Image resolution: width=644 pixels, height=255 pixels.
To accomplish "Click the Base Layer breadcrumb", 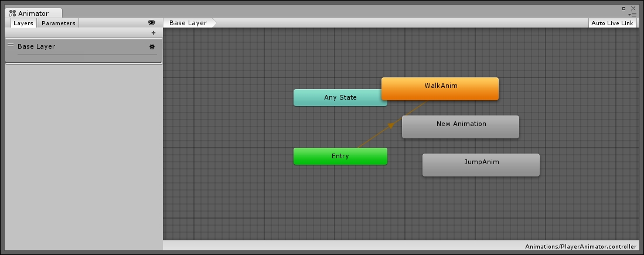I will [x=188, y=23].
